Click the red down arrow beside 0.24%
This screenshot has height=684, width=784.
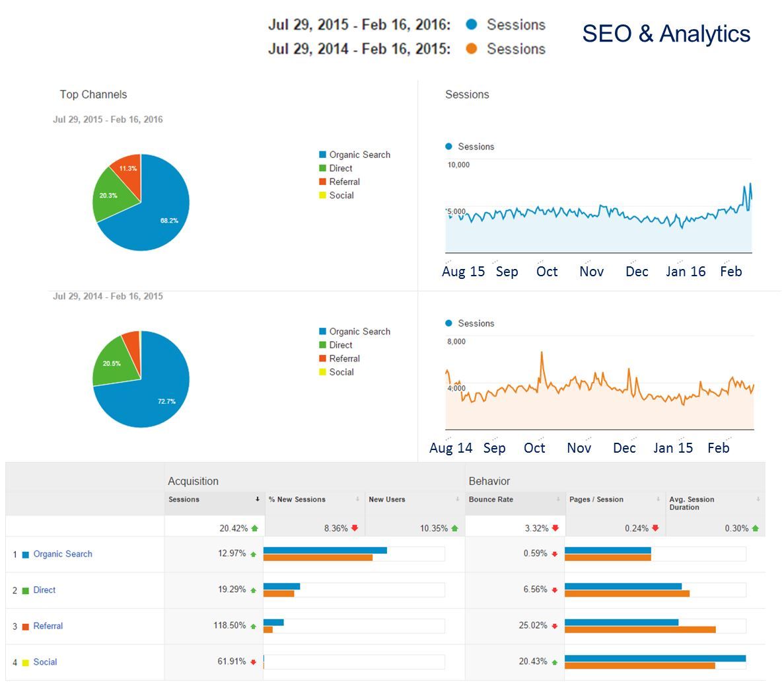tap(655, 528)
